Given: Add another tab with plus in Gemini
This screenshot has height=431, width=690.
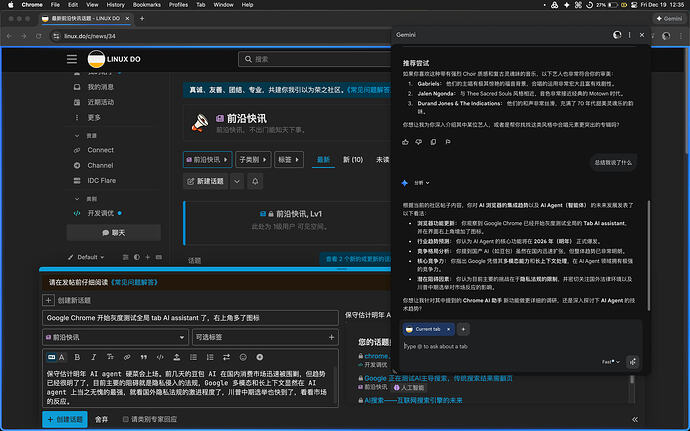Looking at the screenshot, I should click(463, 329).
